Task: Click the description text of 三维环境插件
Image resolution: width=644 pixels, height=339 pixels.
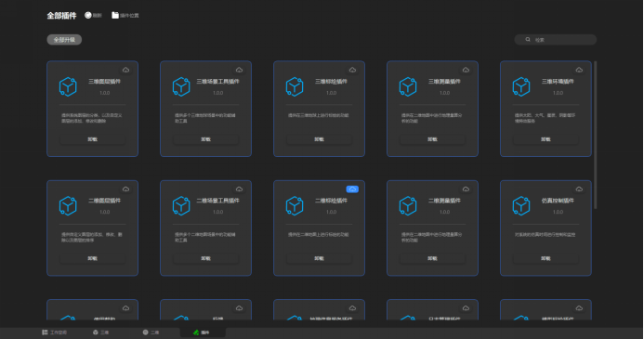Action: [545, 118]
